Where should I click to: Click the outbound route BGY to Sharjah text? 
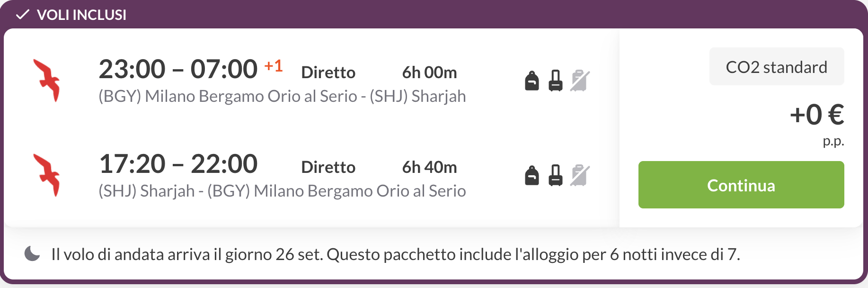pyautogui.click(x=282, y=96)
